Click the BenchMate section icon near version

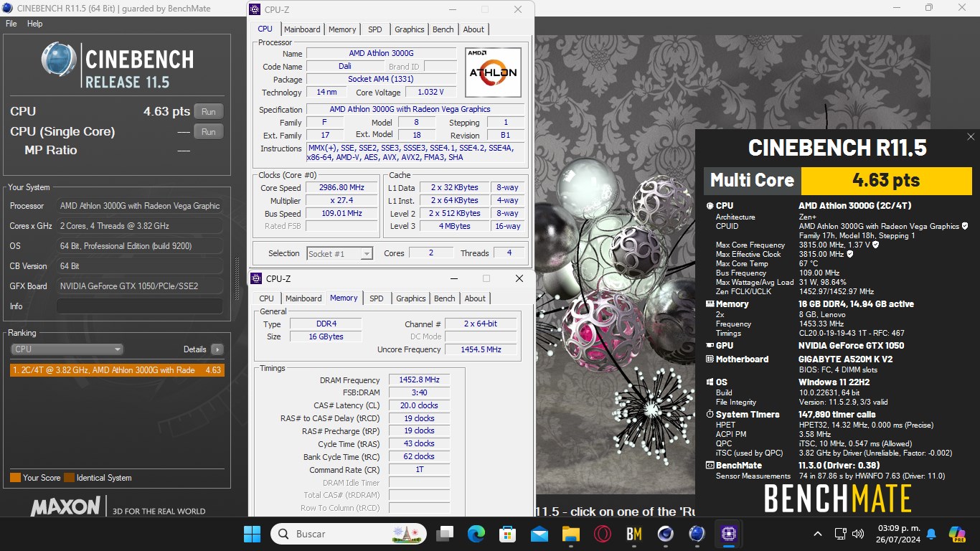tap(710, 466)
